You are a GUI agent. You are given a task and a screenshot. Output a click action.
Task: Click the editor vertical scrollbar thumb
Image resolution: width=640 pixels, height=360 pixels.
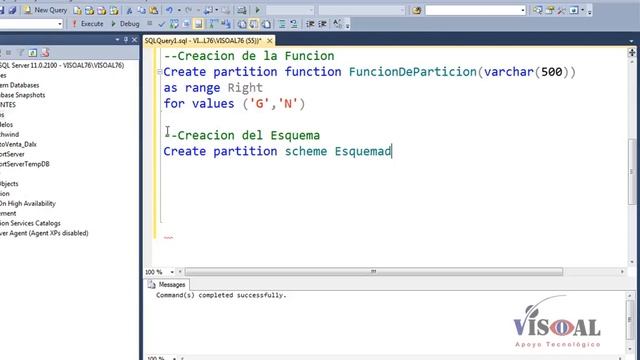coord(631,172)
